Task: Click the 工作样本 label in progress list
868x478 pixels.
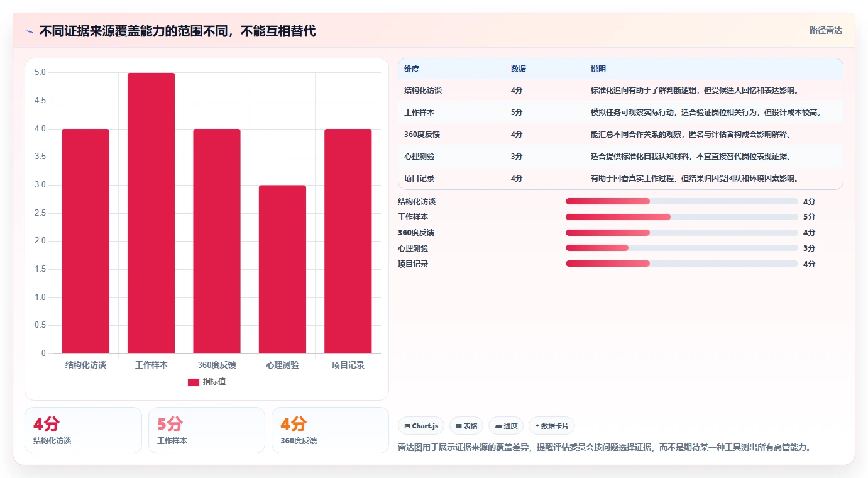Action: click(413, 217)
